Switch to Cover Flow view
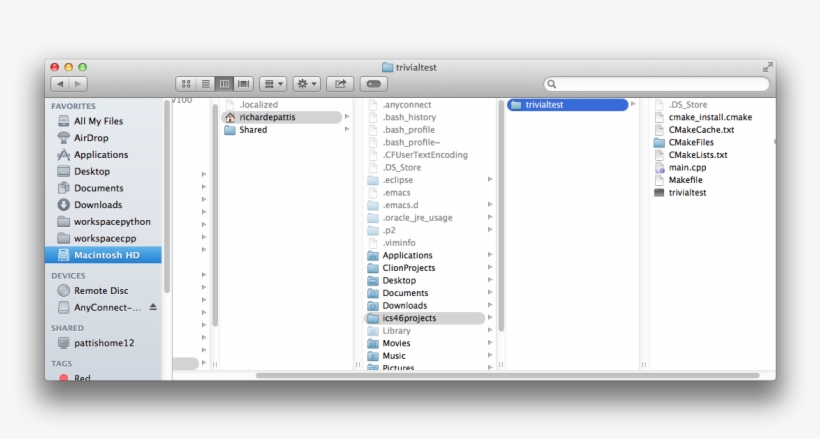Image resolution: width=820 pixels, height=439 pixels. click(243, 84)
